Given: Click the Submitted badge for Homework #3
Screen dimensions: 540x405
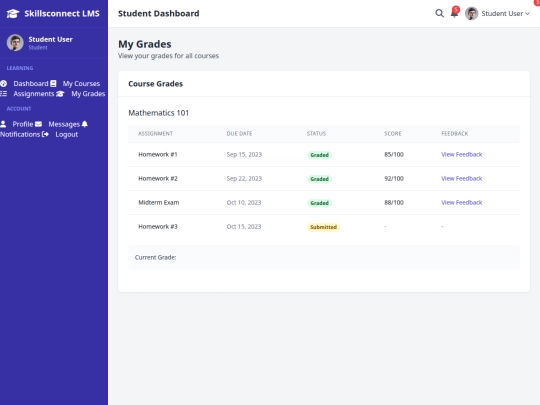Looking at the screenshot, I should coord(323,227).
